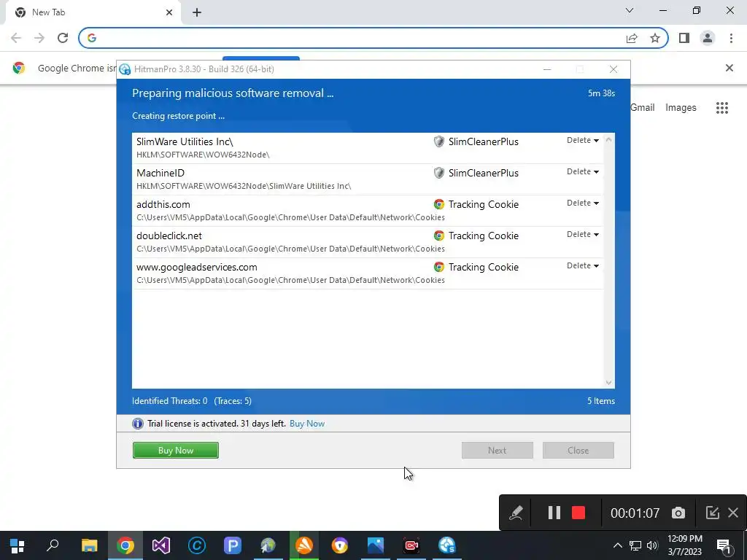747x560 pixels.
Task: Open File Explorer from taskbar
Action: [89, 545]
